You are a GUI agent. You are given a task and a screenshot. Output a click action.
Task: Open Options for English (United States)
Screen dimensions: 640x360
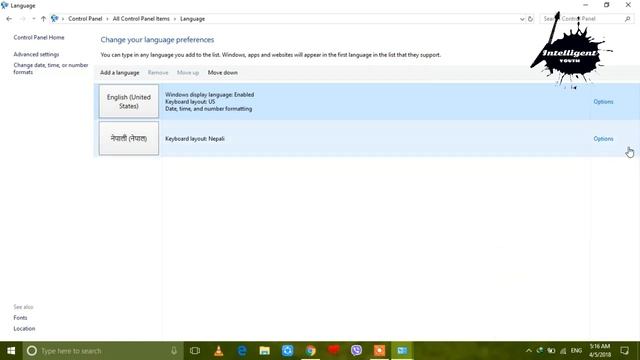point(603,102)
